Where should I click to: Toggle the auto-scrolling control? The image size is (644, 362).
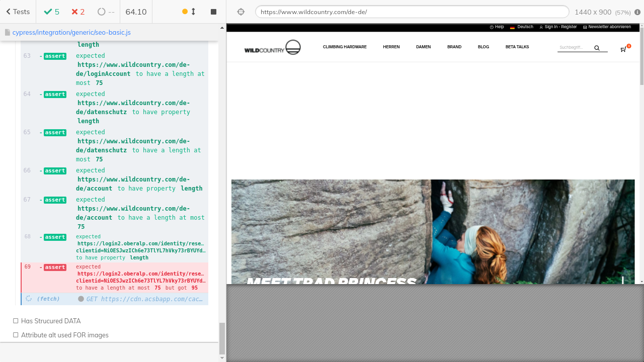click(189, 12)
